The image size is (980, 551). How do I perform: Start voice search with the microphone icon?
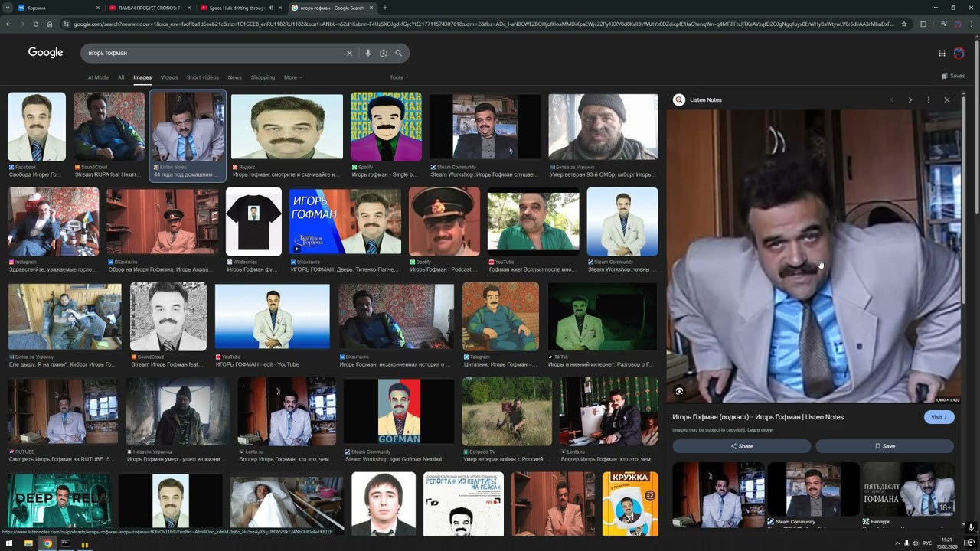pyautogui.click(x=368, y=53)
